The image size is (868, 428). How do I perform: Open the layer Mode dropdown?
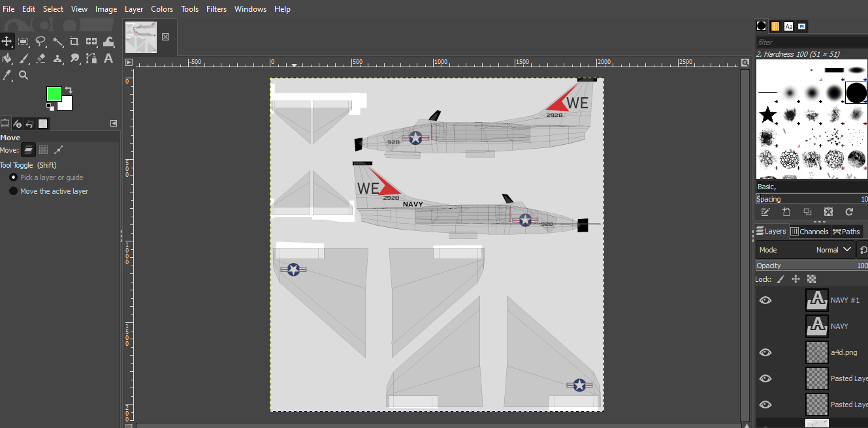point(805,250)
